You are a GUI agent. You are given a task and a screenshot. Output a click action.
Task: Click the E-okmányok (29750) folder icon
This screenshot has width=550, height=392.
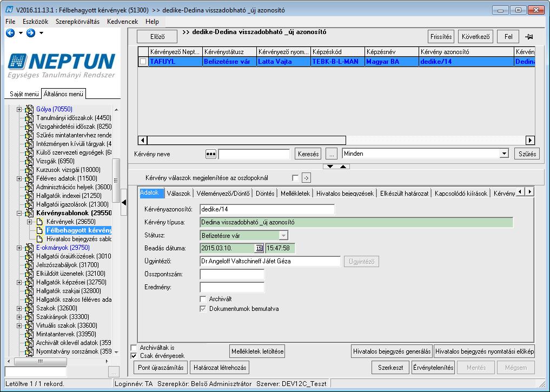pos(29,248)
